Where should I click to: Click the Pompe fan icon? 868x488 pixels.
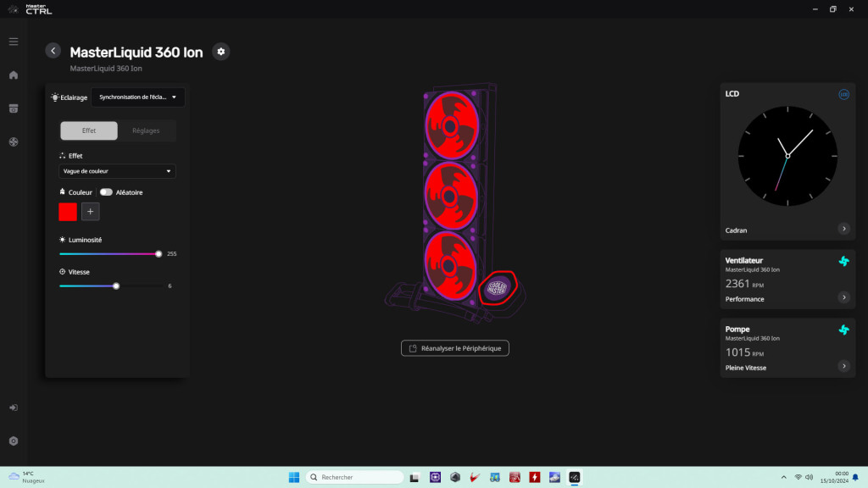tap(843, 330)
